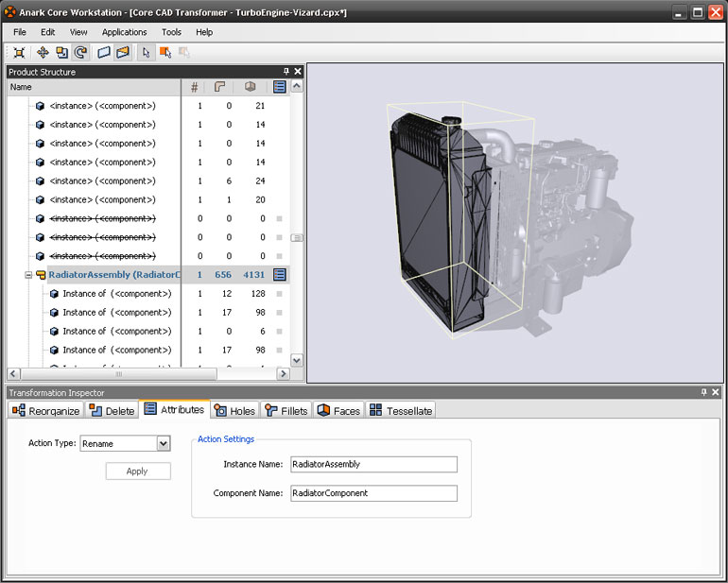
Task: Click cube icon of Instance of row with 128
Action: click(x=54, y=294)
